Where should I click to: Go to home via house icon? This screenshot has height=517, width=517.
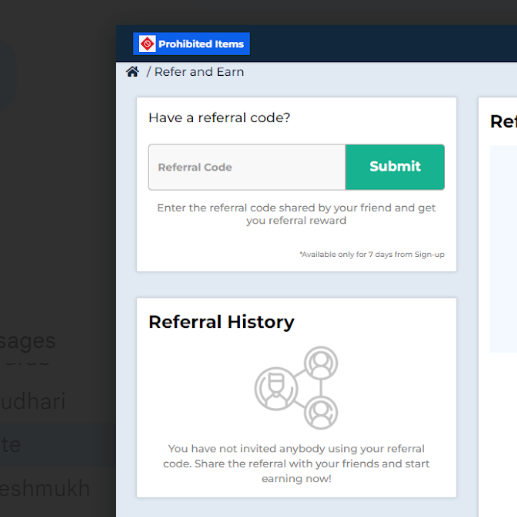(x=132, y=72)
